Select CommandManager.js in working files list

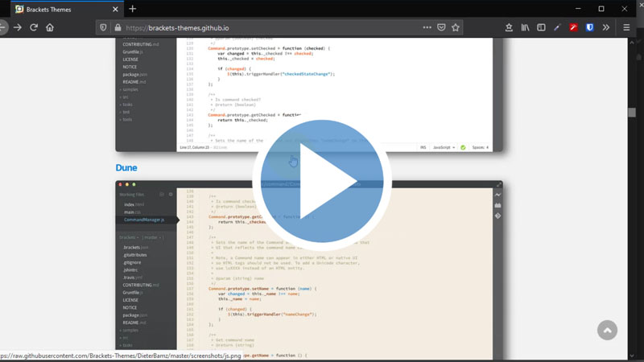tap(144, 220)
